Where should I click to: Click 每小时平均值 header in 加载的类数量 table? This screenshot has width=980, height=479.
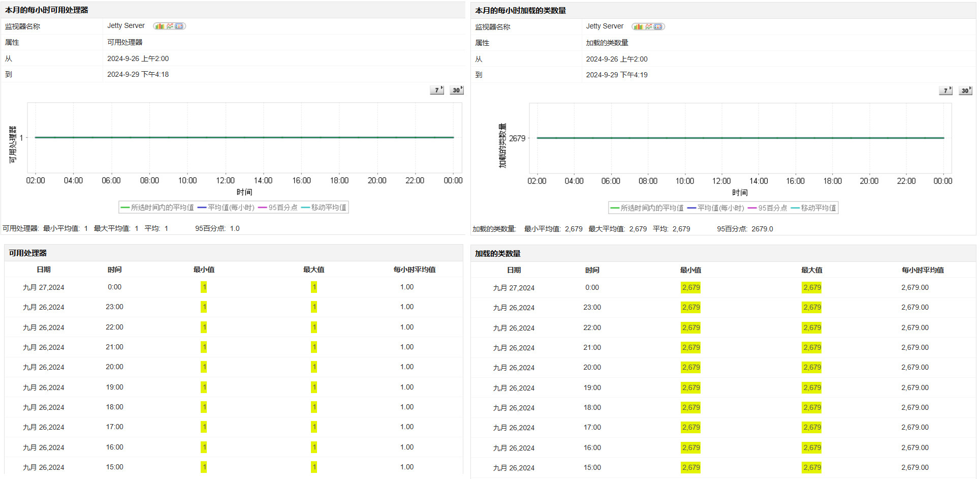pyautogui.click(x=923, y=270)
